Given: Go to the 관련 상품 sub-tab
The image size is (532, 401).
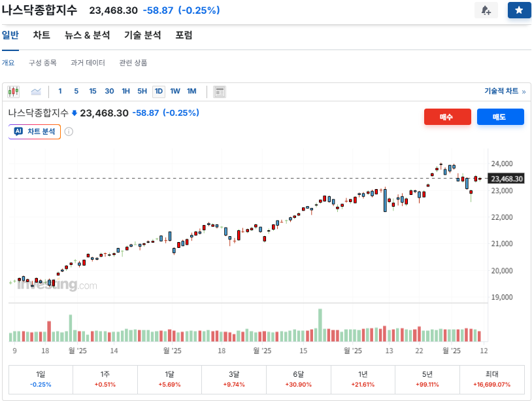Looking at the screenshot, I should tap(133, 63).
